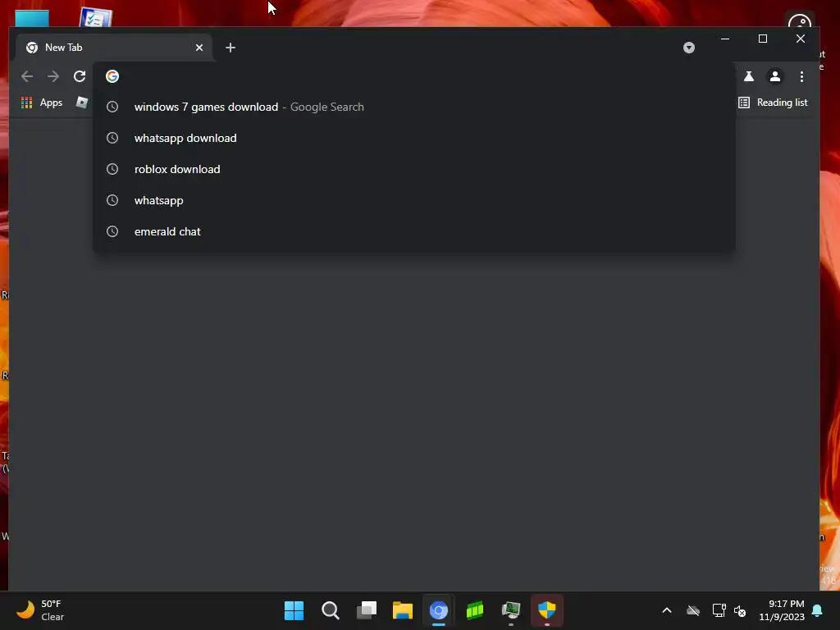Open notifications bell icon
Image resolution: width=840 pixels, height=630 pixels.
click(x=817, y=610)
